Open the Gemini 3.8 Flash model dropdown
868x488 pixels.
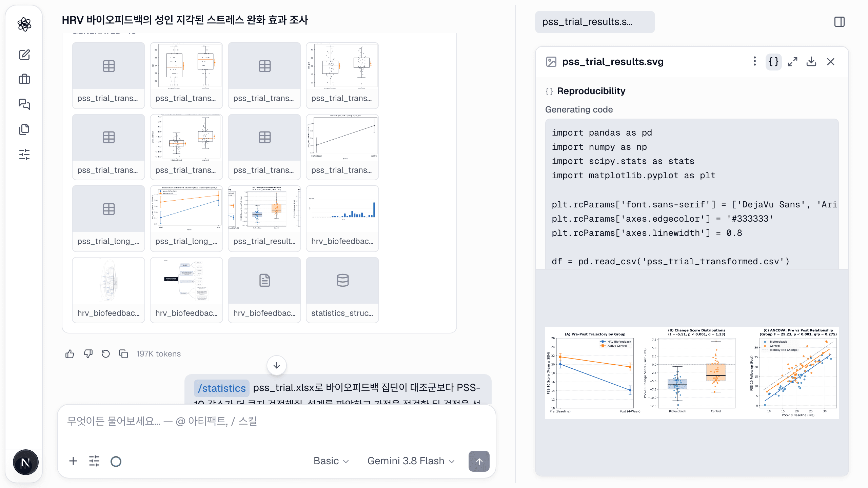[x=411, y=461]
